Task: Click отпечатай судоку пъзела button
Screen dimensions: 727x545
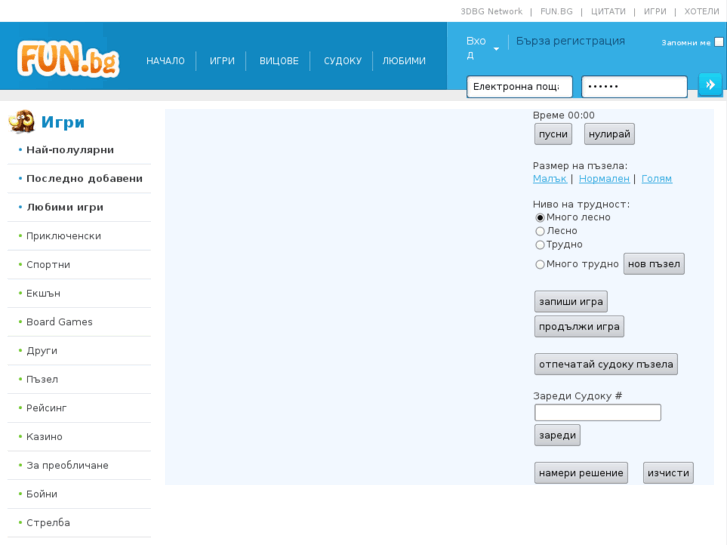Action: point(606,364)
